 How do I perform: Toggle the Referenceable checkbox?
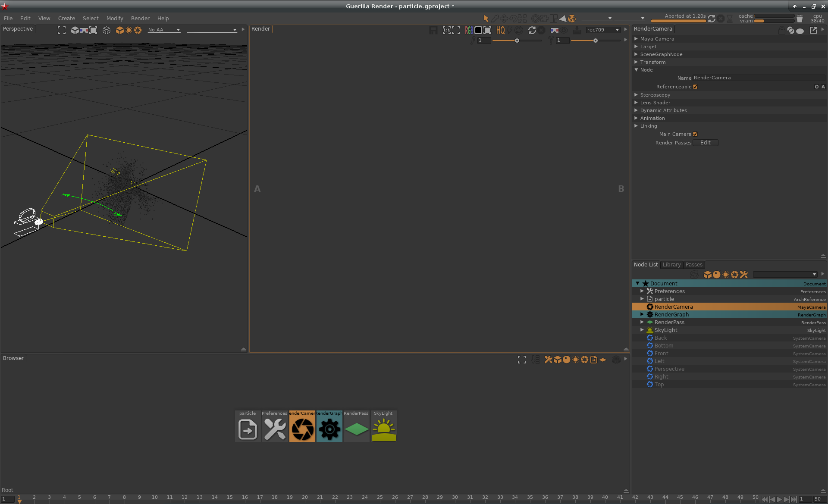pos(695,87)
